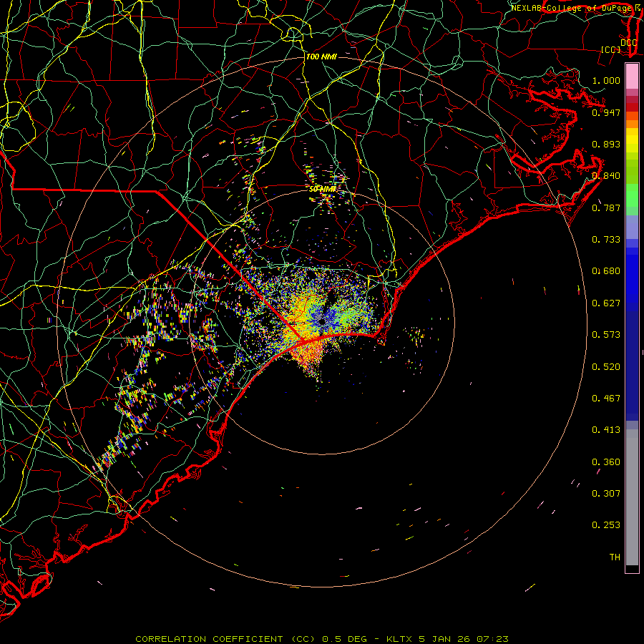Image resolution: width=644 pixels, height=644 pixels.
Task: Click the 0.733 legend value
Action: pyautogui.click(x=606, y=239)
